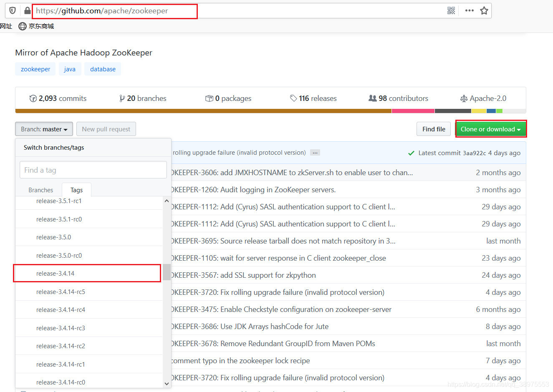Screen dimensions: 553x392
Task: Open the 0 packages link
Action: tap(228, 98)
